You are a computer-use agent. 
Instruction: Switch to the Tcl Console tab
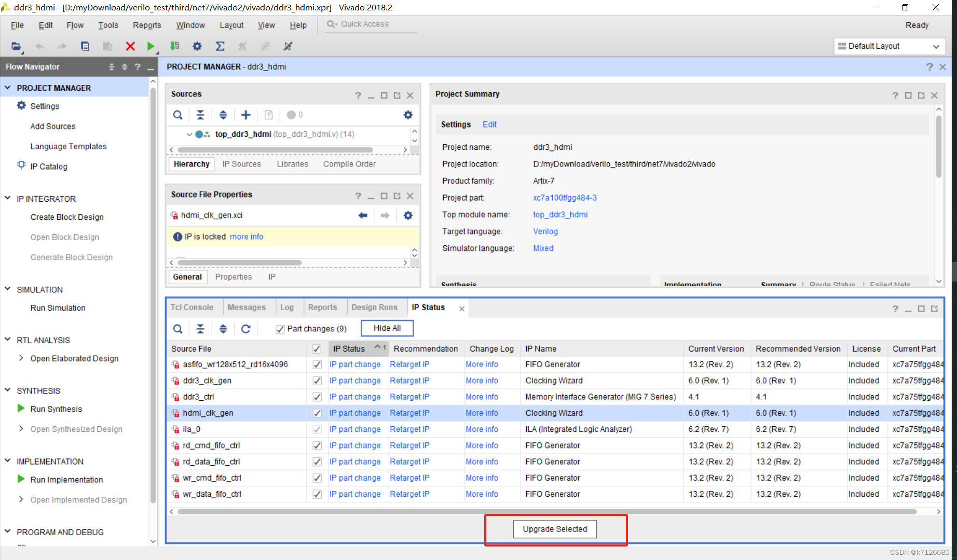192,307
